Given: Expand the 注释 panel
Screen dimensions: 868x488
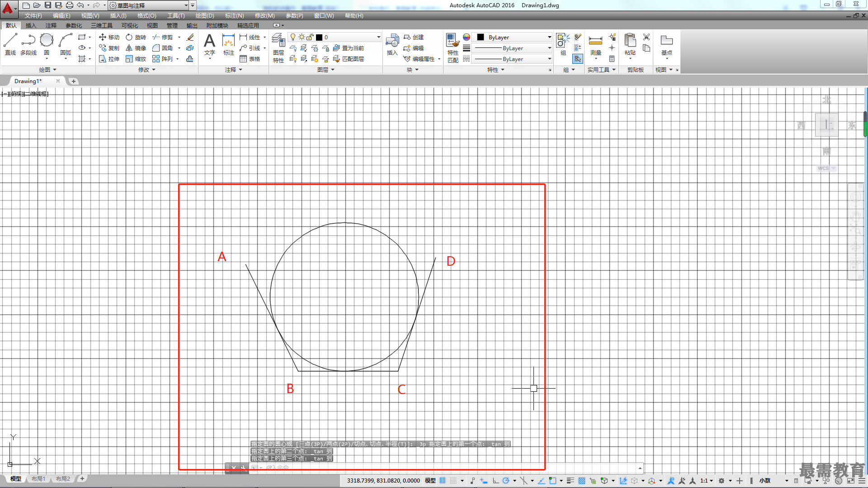Looking at the screenshot, I should click(234, 70).
